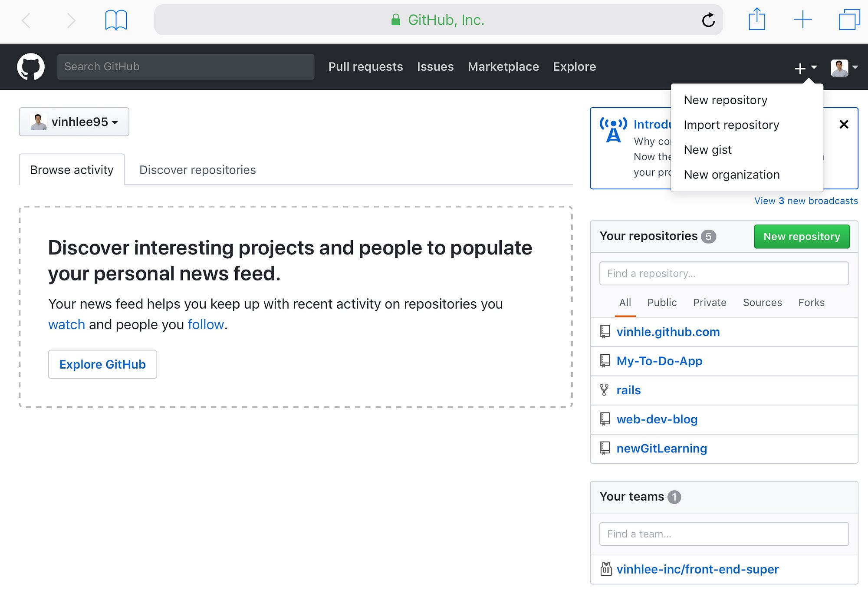Click the rails fork icon
The image size is (868, 600).
tap(604, 390)
